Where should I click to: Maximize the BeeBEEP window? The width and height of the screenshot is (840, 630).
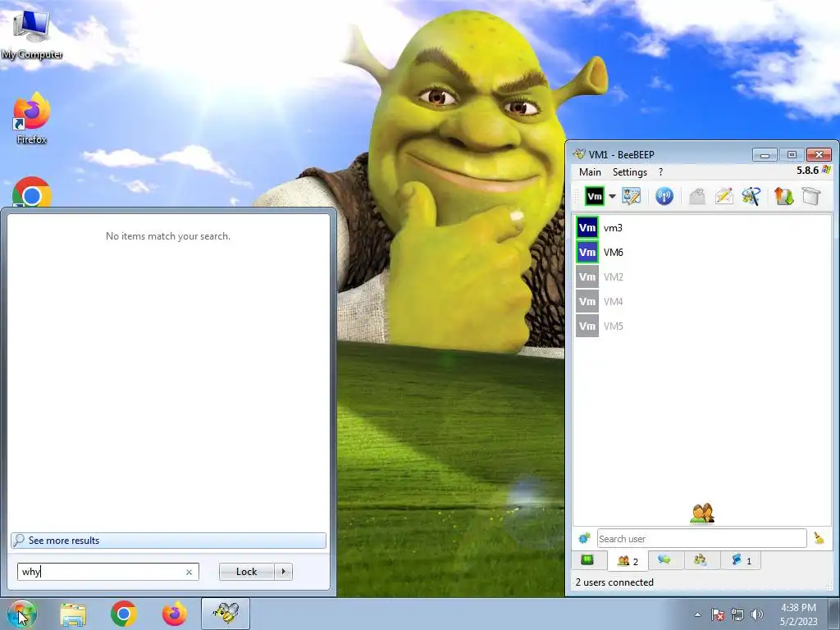792,155
